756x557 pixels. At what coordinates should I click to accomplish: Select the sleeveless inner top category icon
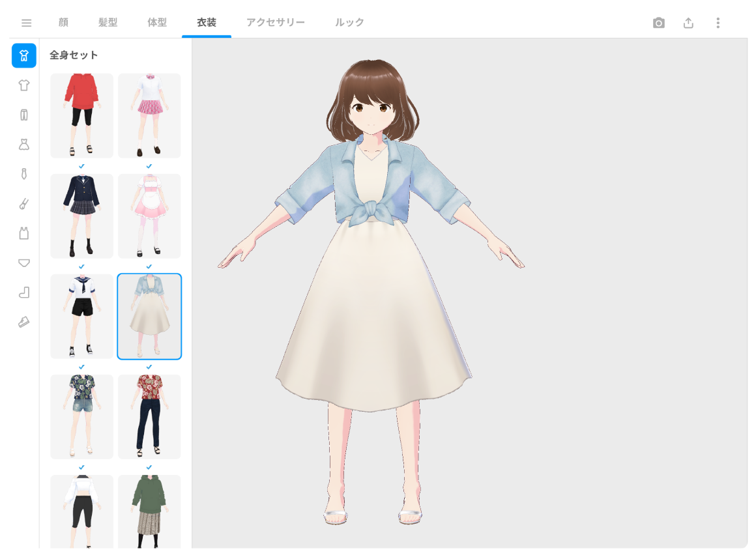pos(24,233)
